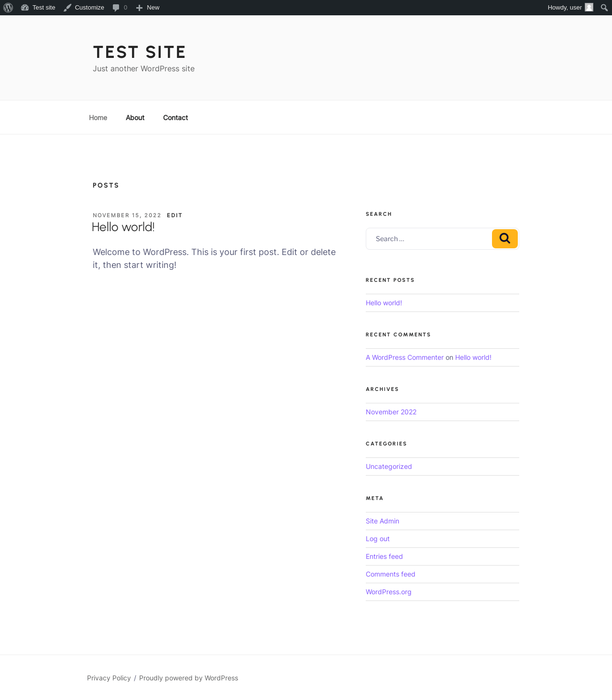The width and height of the screenshot is (612, 700).
Task: Click the user avatar near Howdy, user
Action: point(589,7)
